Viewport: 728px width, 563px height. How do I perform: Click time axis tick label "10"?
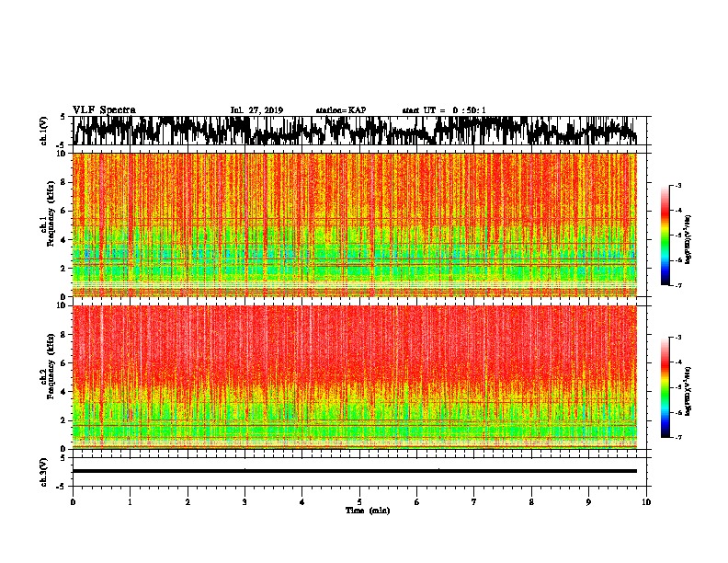646,502
